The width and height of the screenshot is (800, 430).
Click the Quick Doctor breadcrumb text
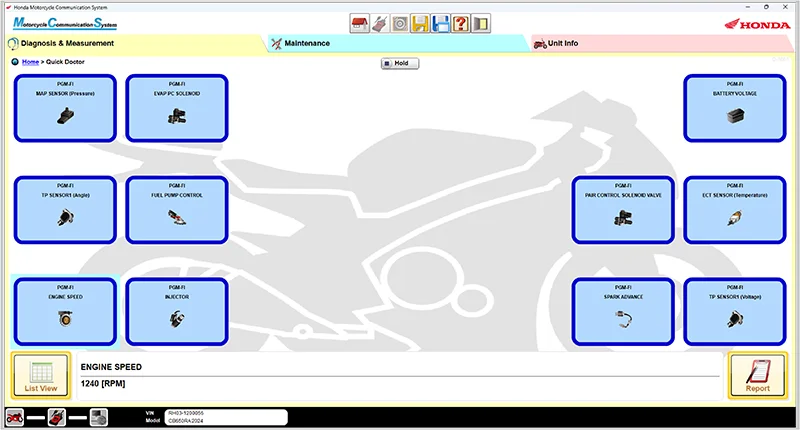(x=65, y=62)
